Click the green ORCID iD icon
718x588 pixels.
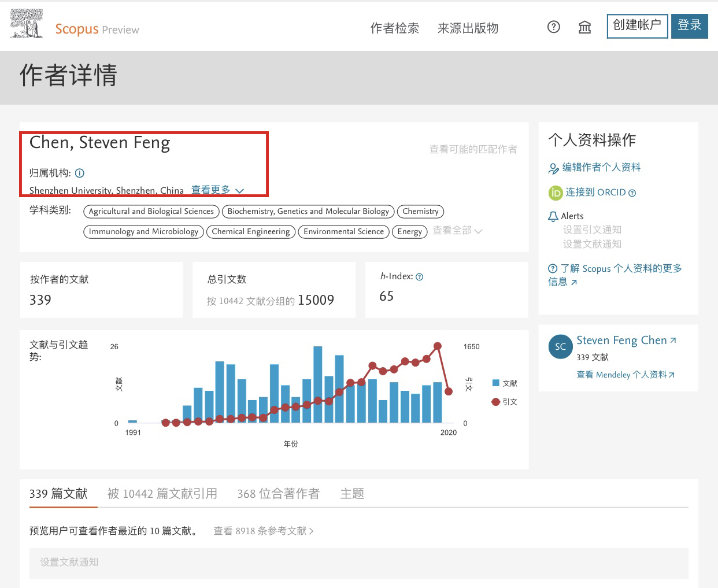[x=555, y=193]
